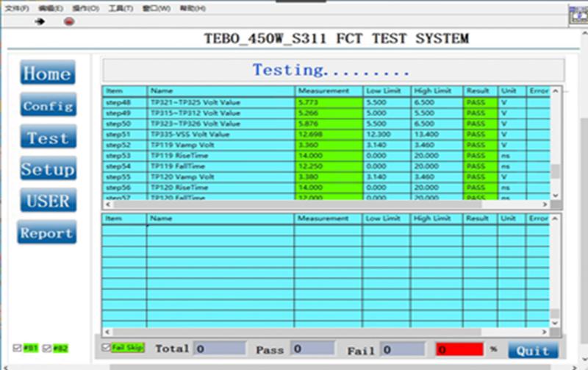Start the Test from the sidebar
The width and height of the screenshot is (588, 370).
pos(47,138)
